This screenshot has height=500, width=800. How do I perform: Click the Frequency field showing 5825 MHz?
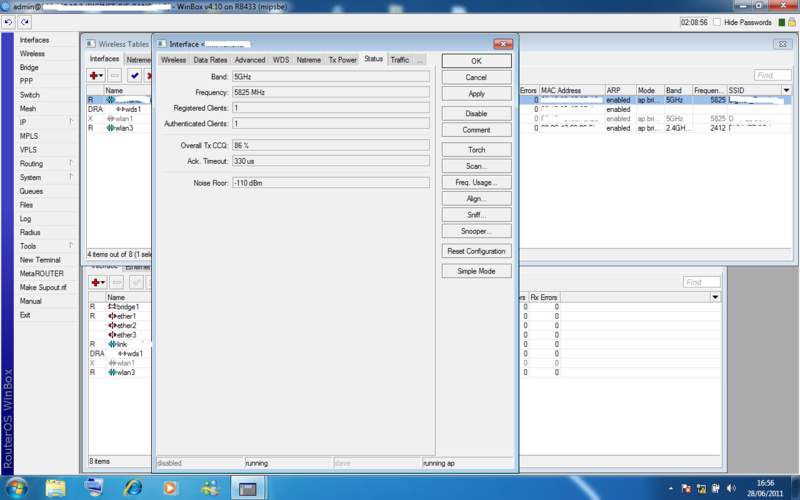331,92
